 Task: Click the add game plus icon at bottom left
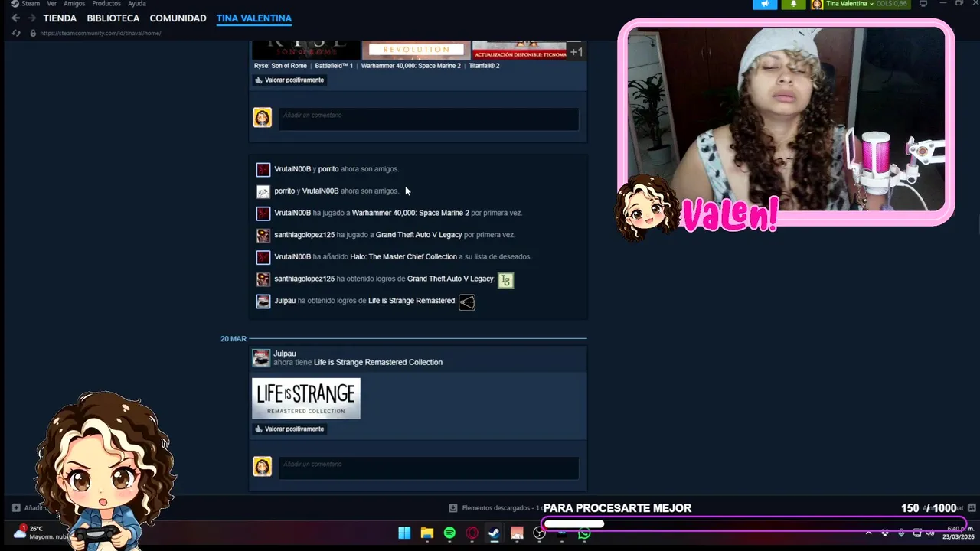(x=16, y=507)
